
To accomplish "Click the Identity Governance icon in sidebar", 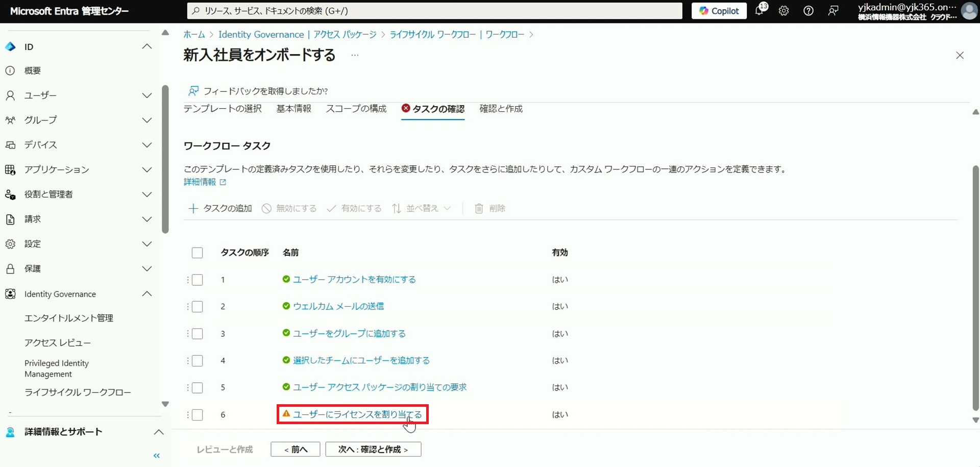I will pos(10,294).
